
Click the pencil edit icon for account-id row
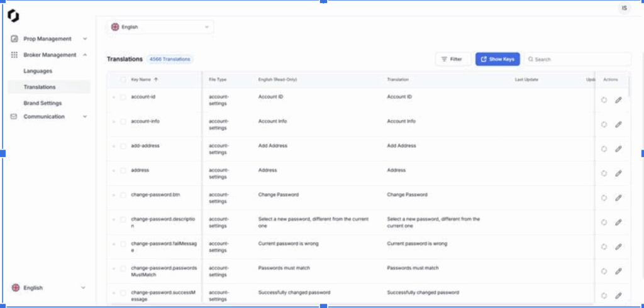[618, 100]
